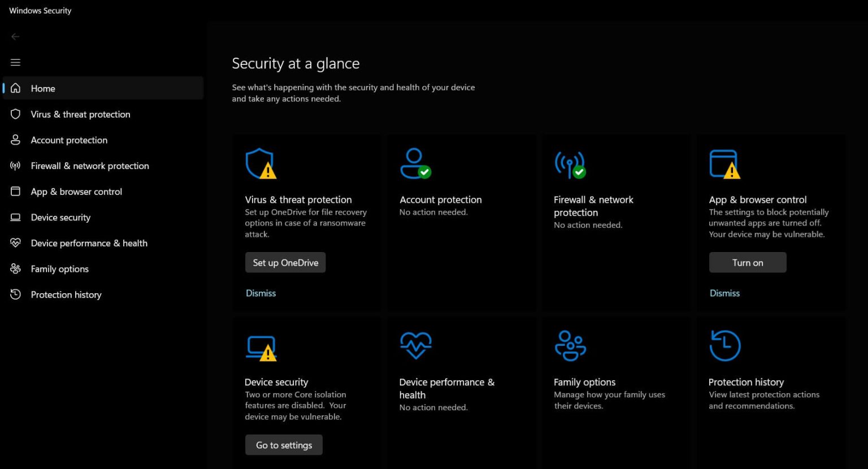Open Protection history from the sidebar
Viewport: 868px width, 469px height.
point(66,295)
